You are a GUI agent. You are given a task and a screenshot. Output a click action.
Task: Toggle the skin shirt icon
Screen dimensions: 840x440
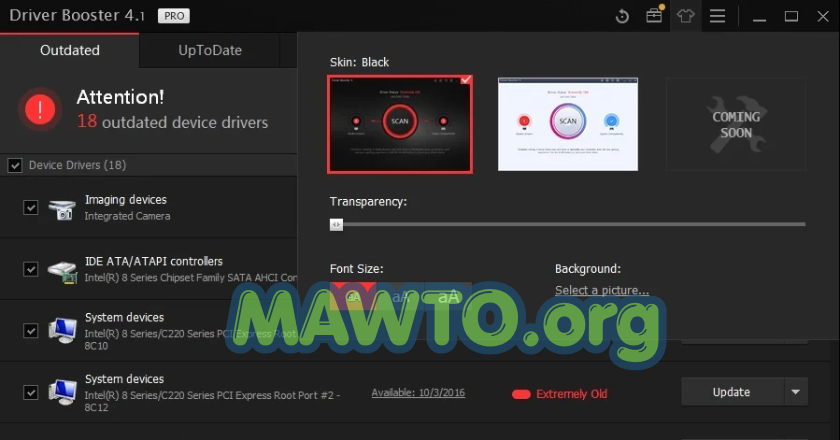686,16
